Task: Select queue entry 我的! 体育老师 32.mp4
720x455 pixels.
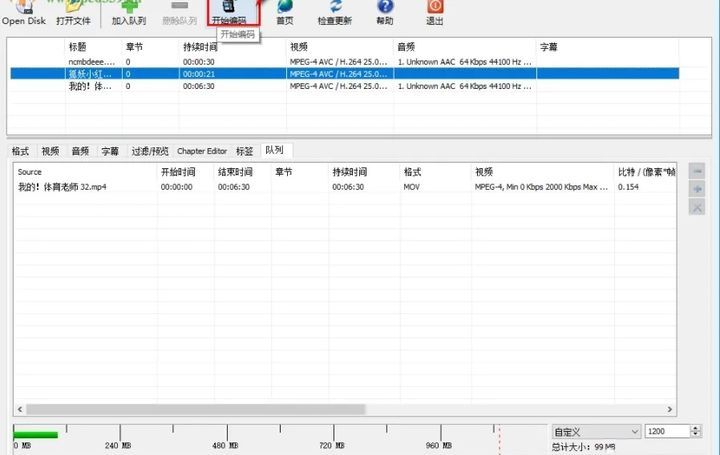Action: pyautogui.click(x=62, y=187)
